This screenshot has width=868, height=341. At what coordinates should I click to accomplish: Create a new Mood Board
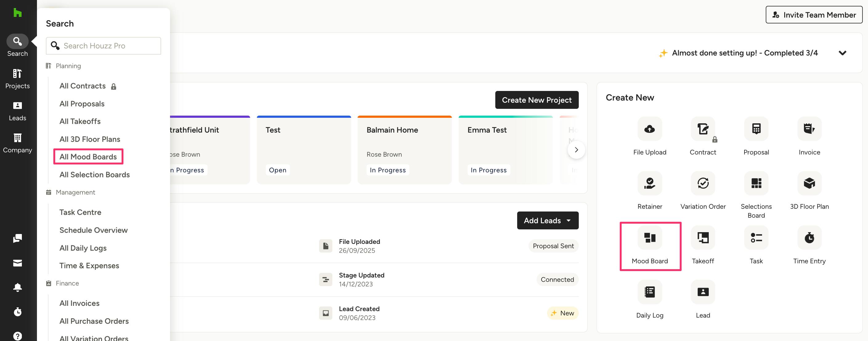[x=649, y=238]
